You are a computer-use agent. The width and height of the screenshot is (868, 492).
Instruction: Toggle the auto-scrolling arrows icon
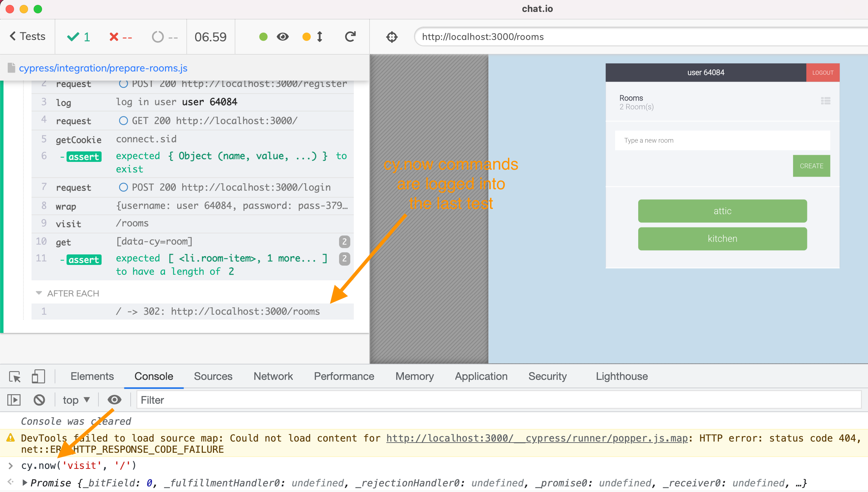click(x=319, y=37)
